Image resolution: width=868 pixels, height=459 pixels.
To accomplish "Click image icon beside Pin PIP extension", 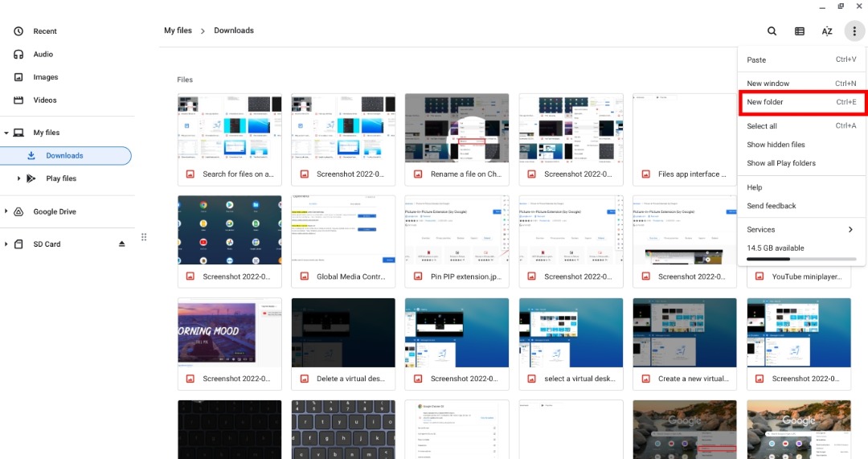I will tap(418, 277).
